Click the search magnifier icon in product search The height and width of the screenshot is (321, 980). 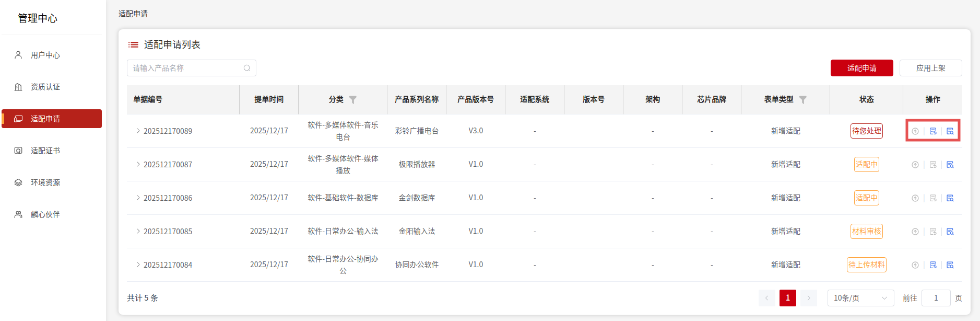(247, 68)
